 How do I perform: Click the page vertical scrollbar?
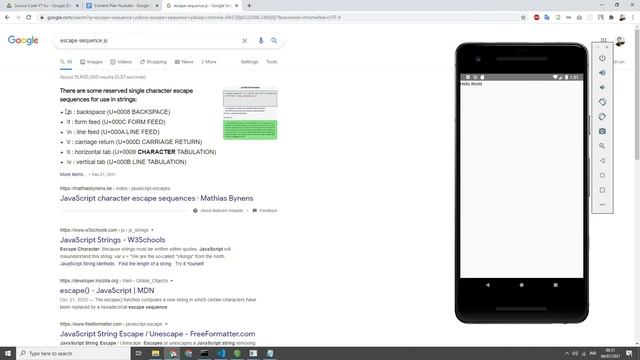637,94
